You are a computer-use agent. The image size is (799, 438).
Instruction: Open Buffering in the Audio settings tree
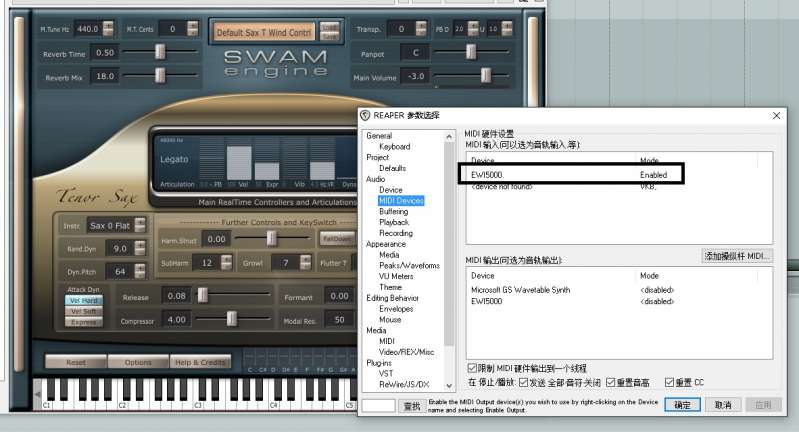click(393, 211)
